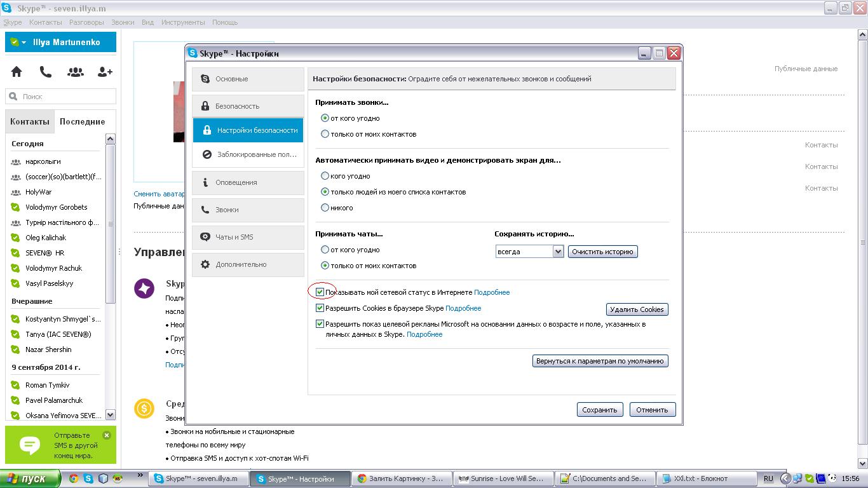Open the Вид menu
Viewport: 868px width, 488px height.
(148, 22)
